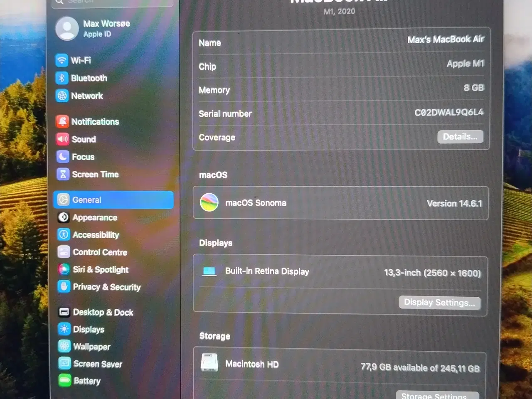Open the Appearance icon
Viewport: 532px width, 399px height.
[63, 217]
